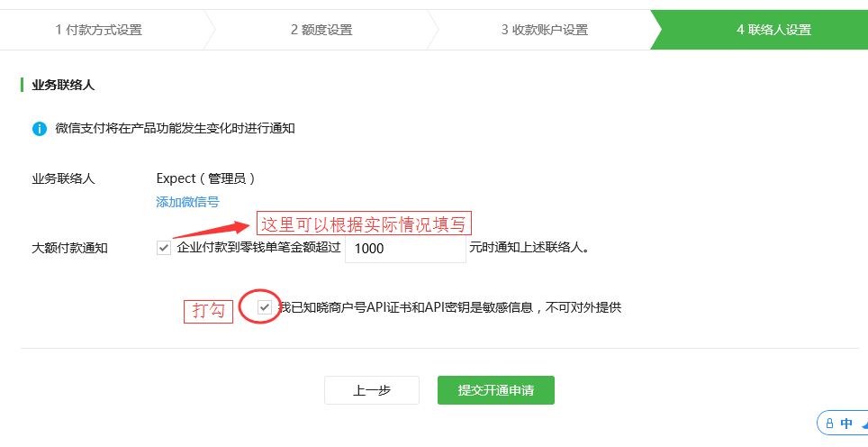This screenshot has width=868, height=447.
Task: Go to step 1 付款方式设置
Action: (98, 30)
